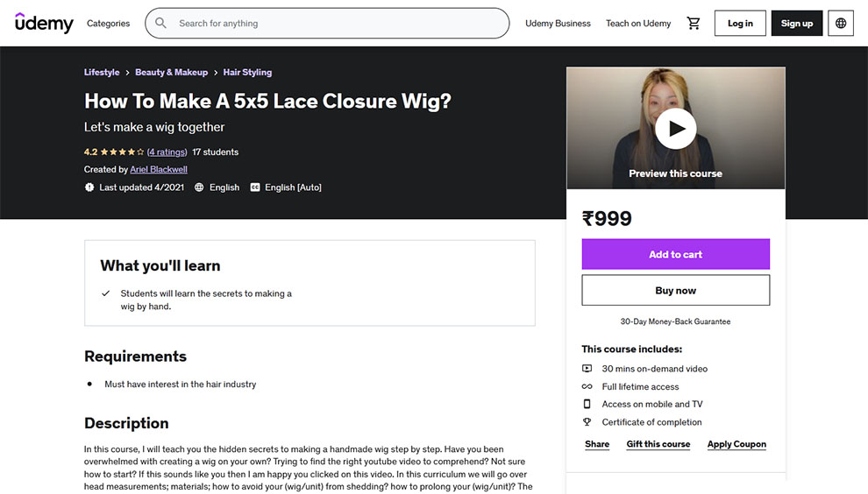Click the Sign up button
The width and height of the screenshot is (868, 494).
tap(797, 24)
